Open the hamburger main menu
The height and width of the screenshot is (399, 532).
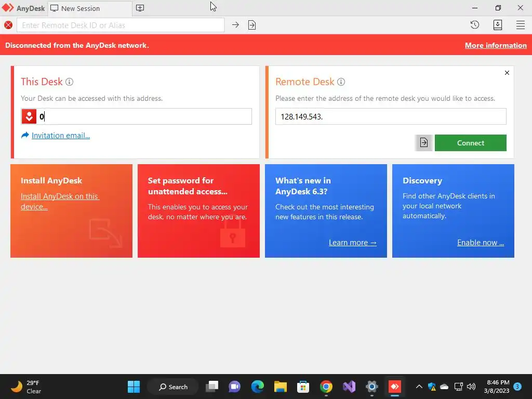521,25
